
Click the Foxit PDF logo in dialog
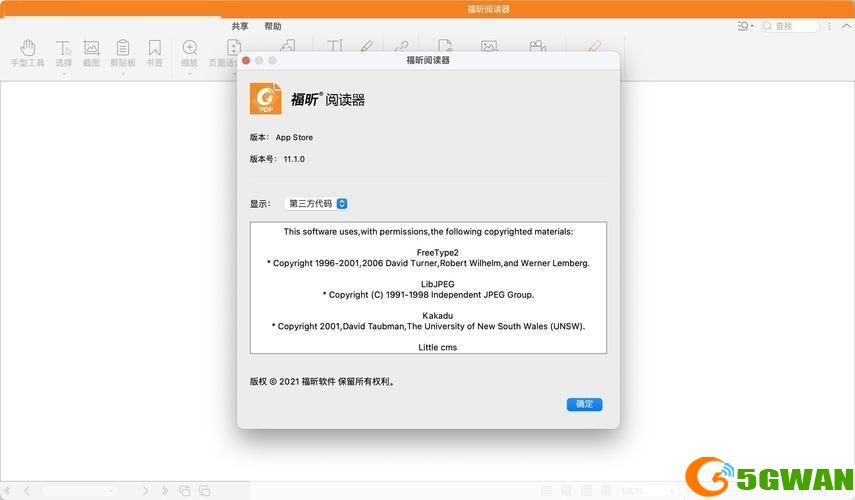(x=266, y=99)
